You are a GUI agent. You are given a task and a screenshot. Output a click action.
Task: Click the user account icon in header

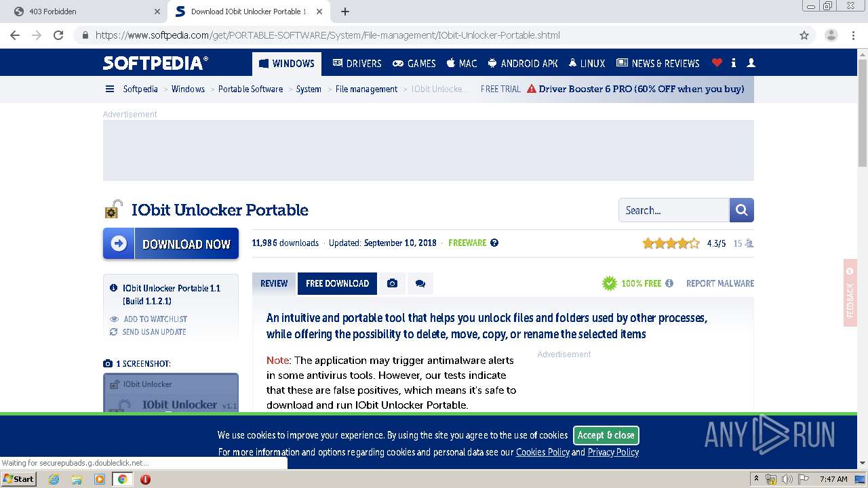[751, 62]
